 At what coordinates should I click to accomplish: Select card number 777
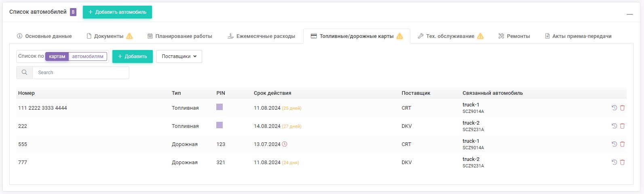pyautogui.click(x=23, y=162)
